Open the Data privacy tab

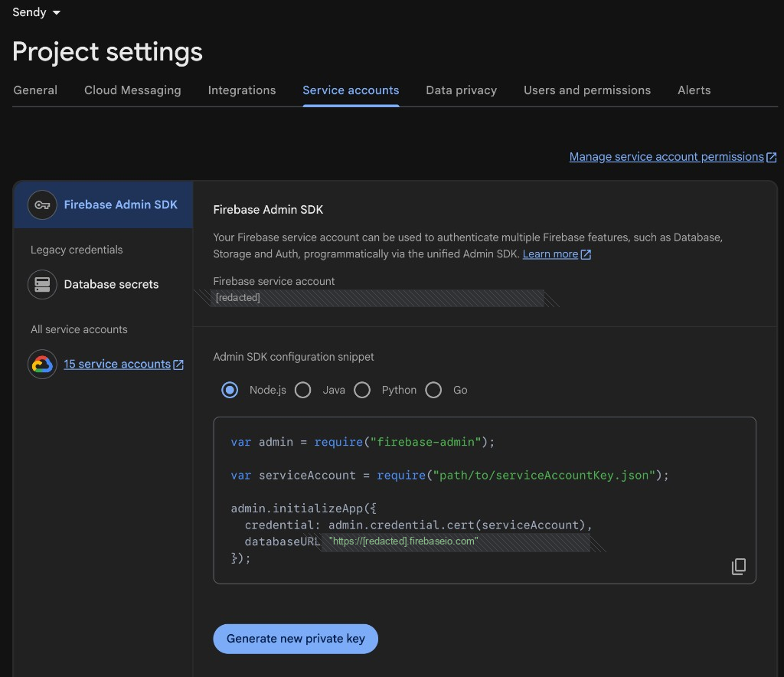point(461,90)
